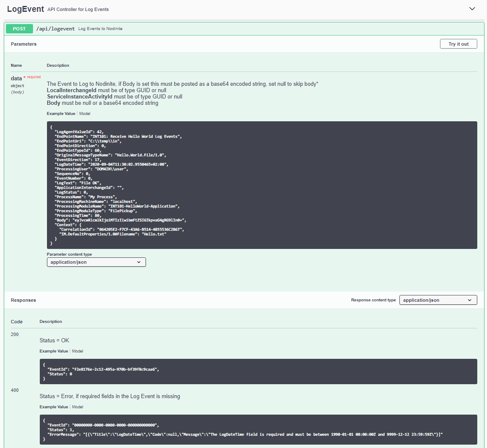Switch to Model tab under data parameter
The width and height of the screenshot is (487, 448).
coord(85,114)
